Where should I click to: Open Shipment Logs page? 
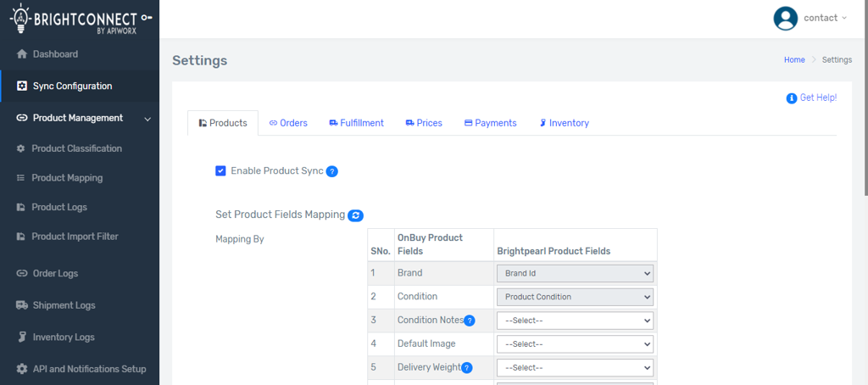pyautogui.click(x=80, y=305)
